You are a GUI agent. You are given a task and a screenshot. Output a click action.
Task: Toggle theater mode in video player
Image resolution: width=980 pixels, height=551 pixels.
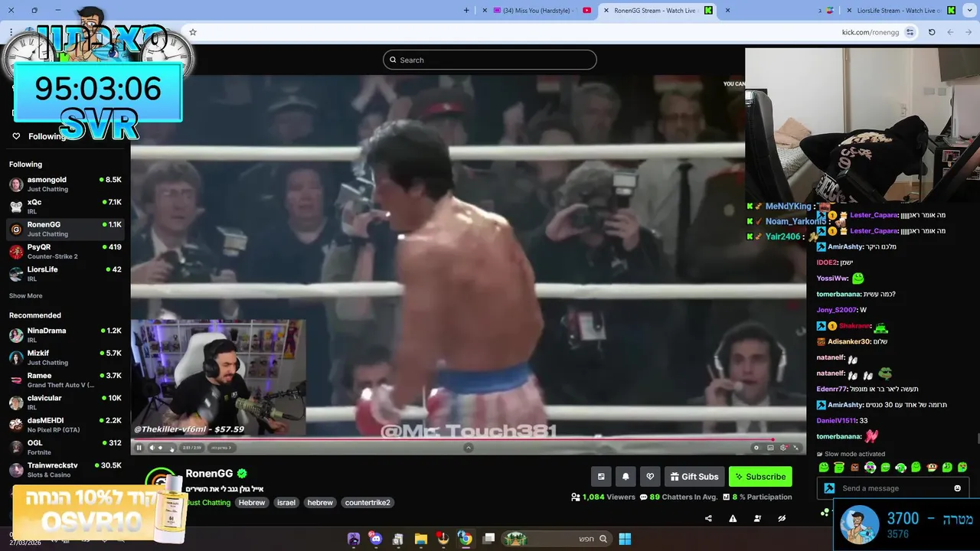click(770, 448)
